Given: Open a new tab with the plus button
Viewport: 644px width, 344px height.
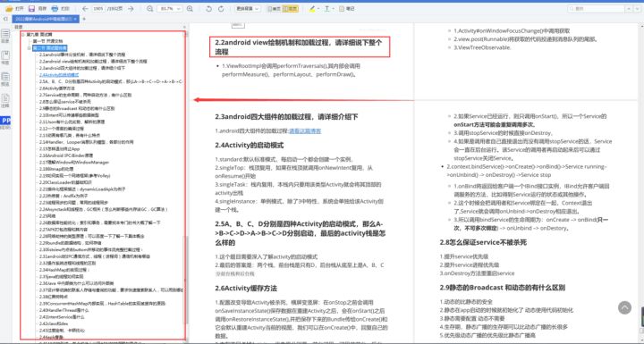Looking at the screenshot, I should 84,19.
